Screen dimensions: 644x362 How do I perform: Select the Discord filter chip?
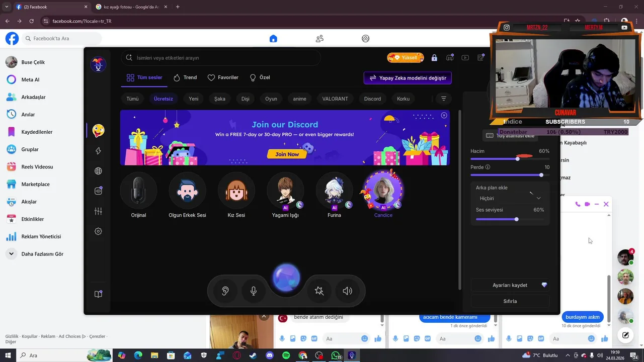(x=373, y=99)
